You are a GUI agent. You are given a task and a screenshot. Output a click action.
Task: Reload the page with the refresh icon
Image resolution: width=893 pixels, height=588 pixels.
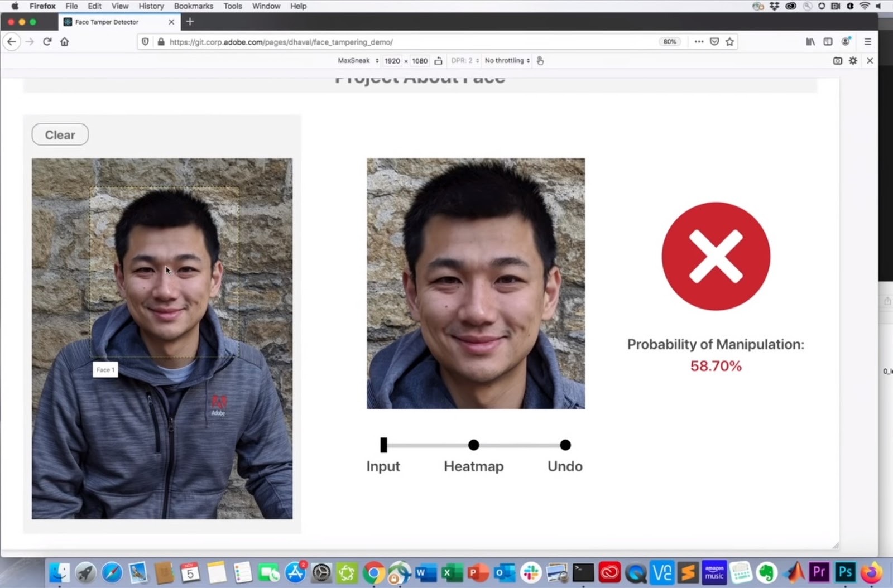pyautogui.click(x=47, y=41)
